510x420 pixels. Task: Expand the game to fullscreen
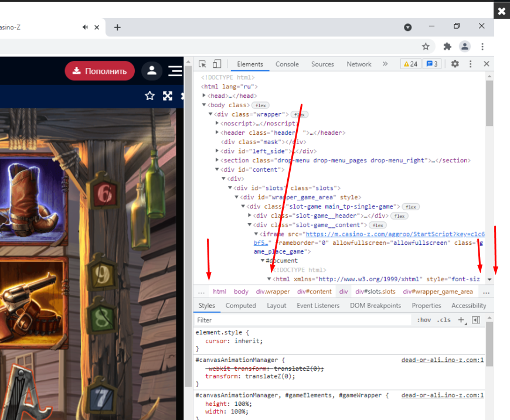click(x=168, y=96)
